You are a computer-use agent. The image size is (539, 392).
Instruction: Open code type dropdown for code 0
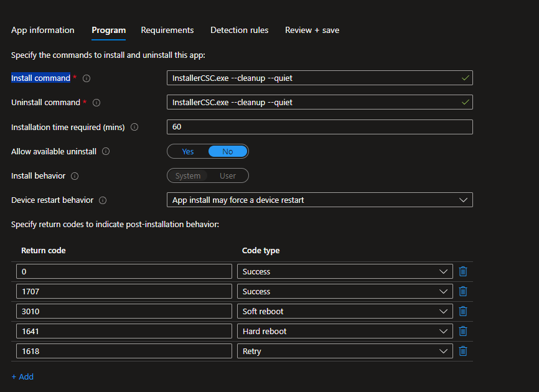click(x=345, y=271)
